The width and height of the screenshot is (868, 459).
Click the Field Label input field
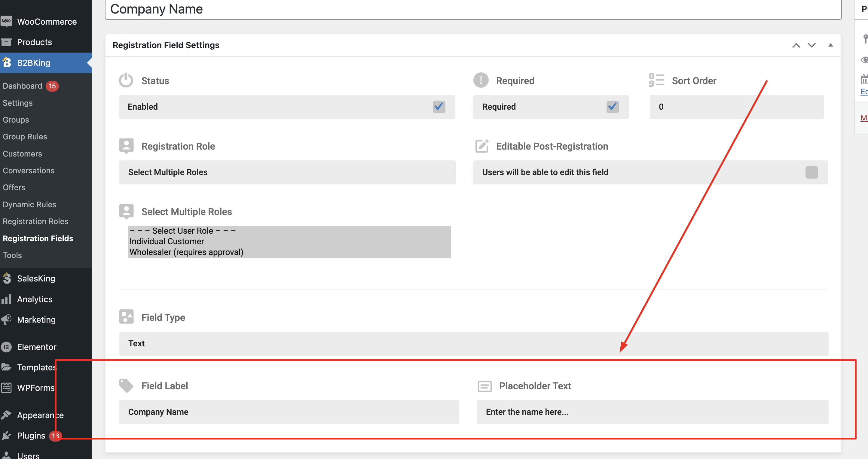coord(289,412)
